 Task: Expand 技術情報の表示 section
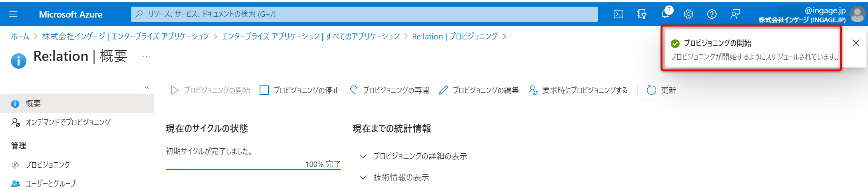[x=395, y=178]
